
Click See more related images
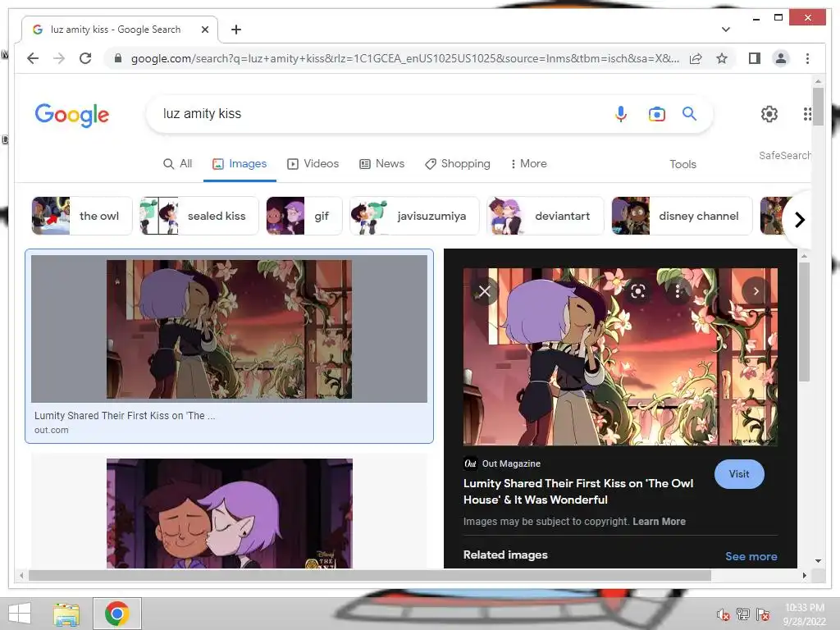(751, 556)
